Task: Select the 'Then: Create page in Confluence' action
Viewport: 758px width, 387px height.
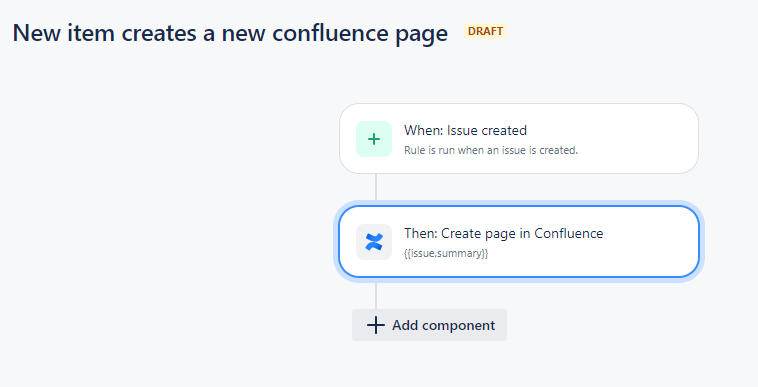Action: (x=519, y=242)
